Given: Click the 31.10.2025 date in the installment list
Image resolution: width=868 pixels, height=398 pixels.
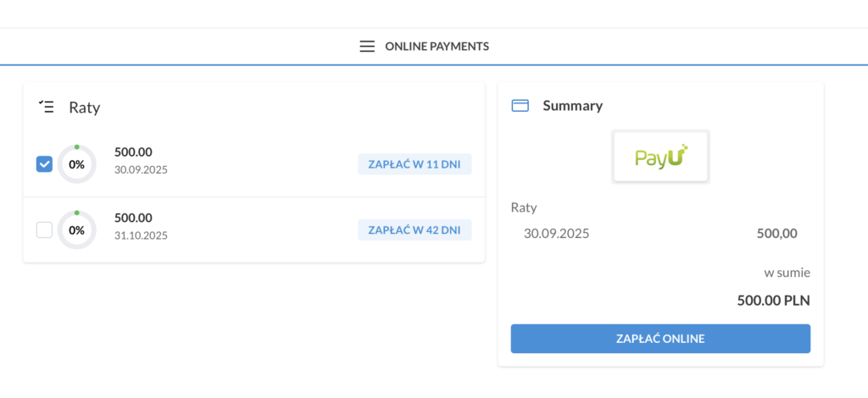Looking at the screenshot, I should (142, 235).
